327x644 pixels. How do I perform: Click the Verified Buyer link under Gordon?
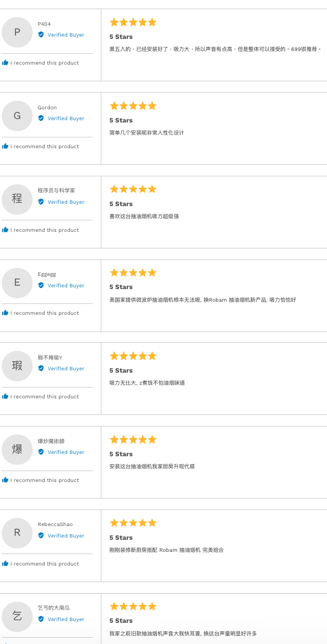[66, 118]
